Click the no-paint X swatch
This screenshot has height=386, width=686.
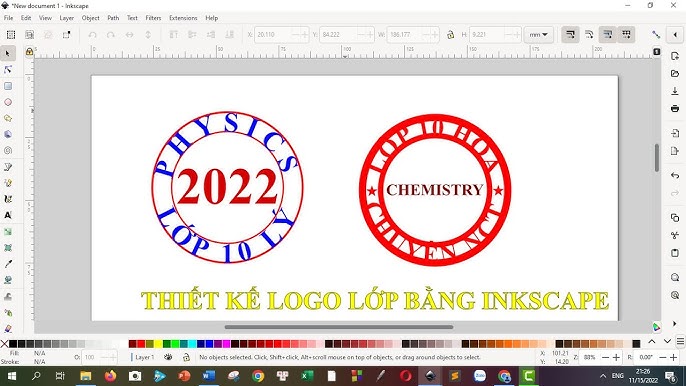point(4,344)
